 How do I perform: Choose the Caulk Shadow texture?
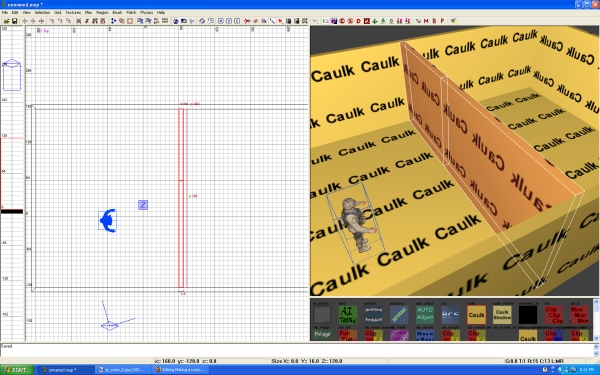[502, 315]
